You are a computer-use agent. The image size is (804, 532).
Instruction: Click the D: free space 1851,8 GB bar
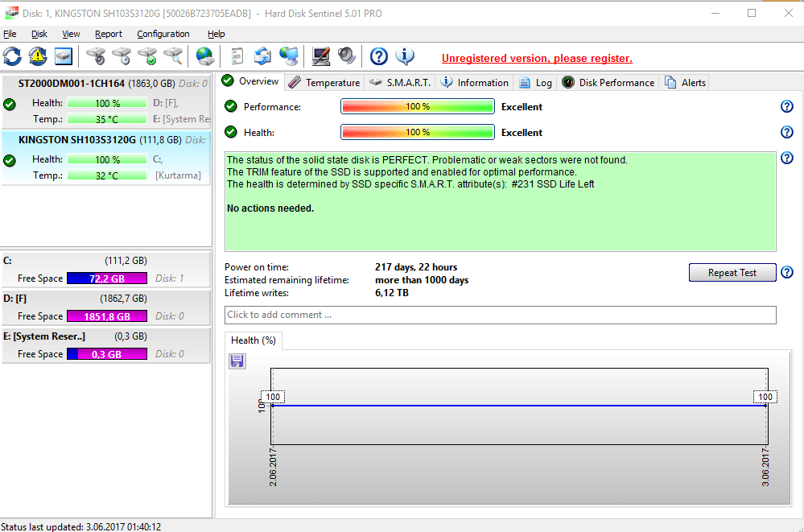[x=107, y=316]
